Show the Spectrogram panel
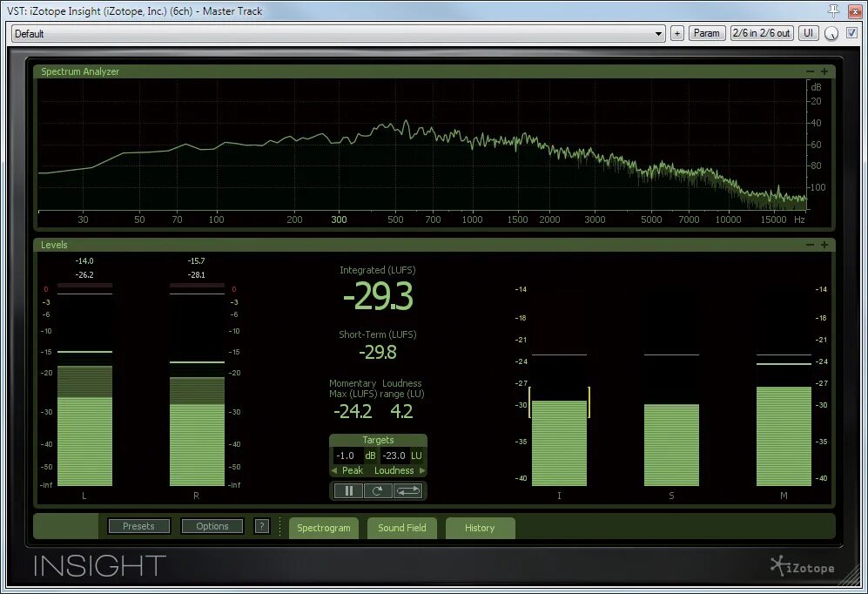The height and width of the screenshot is (594, 868). [324, 528]
